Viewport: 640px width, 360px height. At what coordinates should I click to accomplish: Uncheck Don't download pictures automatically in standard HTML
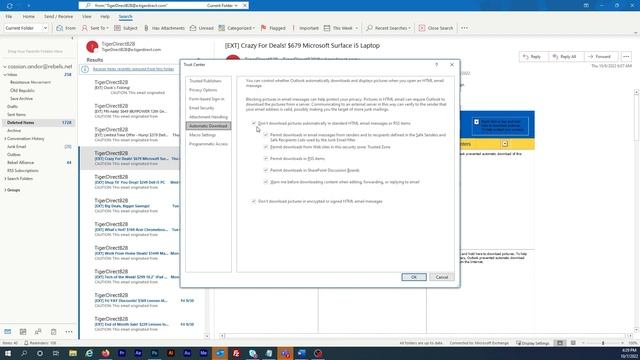(x=254, y=123)
